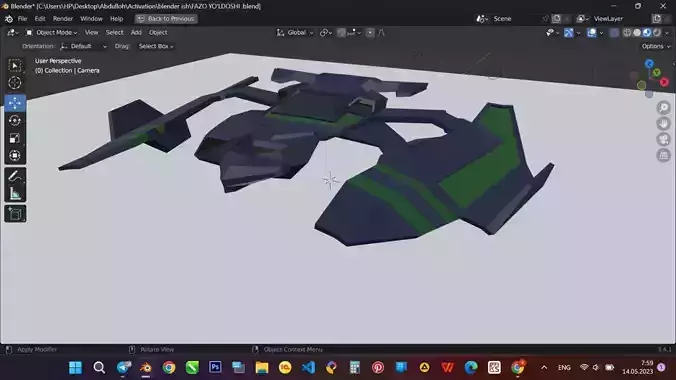Screen dimensions: 676x380
Task: Activate the Rotate tool
Action: coord(15,120)
